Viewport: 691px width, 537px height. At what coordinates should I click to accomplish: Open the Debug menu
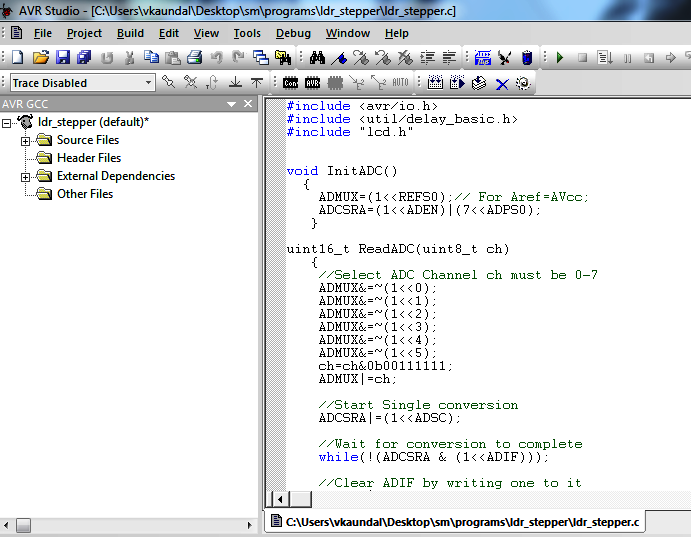293,33
